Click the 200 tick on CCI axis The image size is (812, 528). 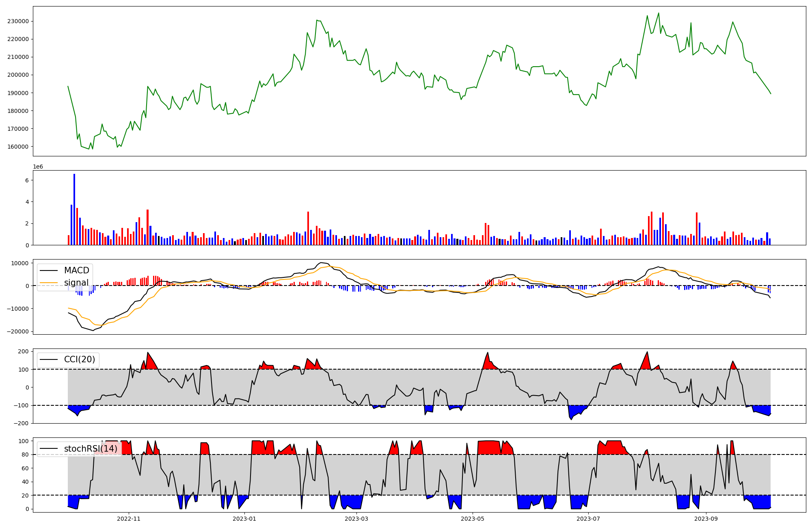pos(24,352)
